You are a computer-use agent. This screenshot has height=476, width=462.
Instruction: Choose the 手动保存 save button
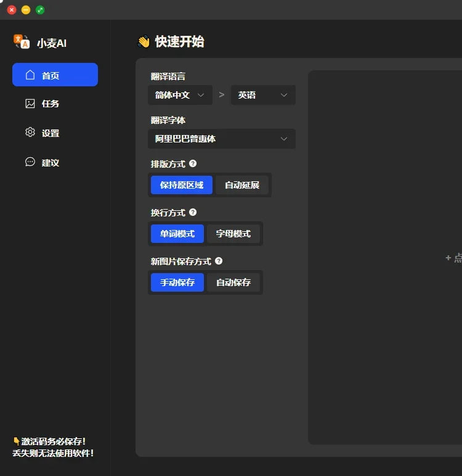click(177, 282)
